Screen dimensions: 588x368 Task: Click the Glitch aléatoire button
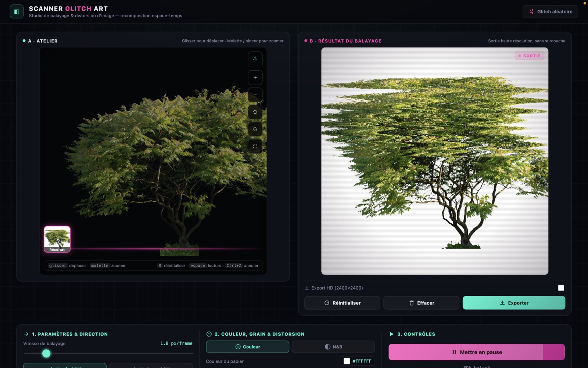pyautogui.click(x=550, y=11)
